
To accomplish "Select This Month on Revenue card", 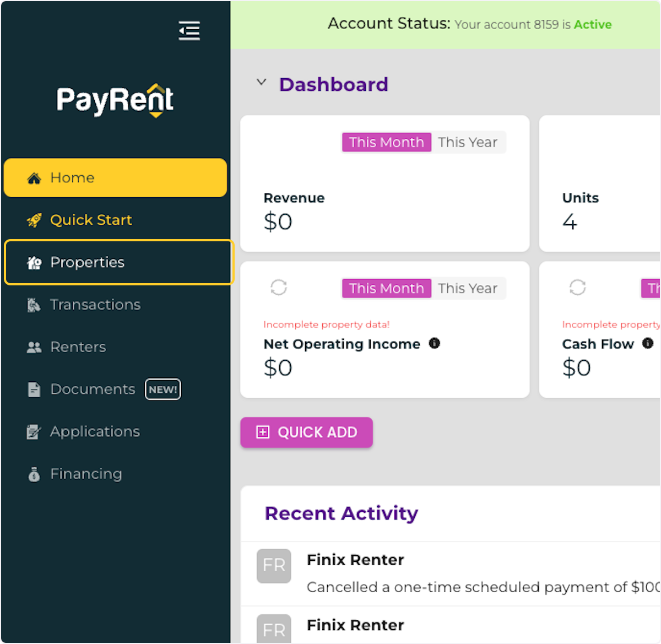I will [x=386, y=142].
